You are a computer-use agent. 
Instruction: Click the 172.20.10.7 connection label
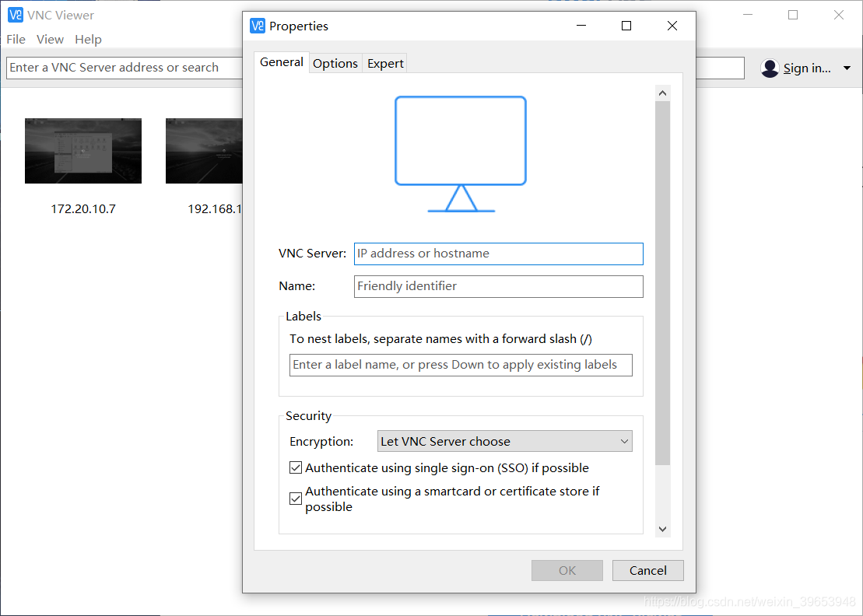click(83, 209)
